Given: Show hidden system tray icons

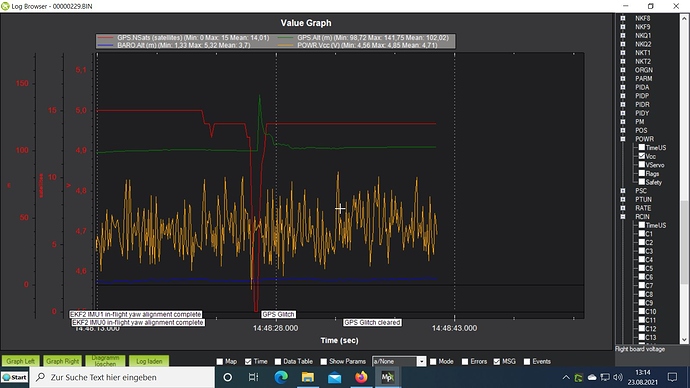Looking at the screenshot, I should 566,377.
